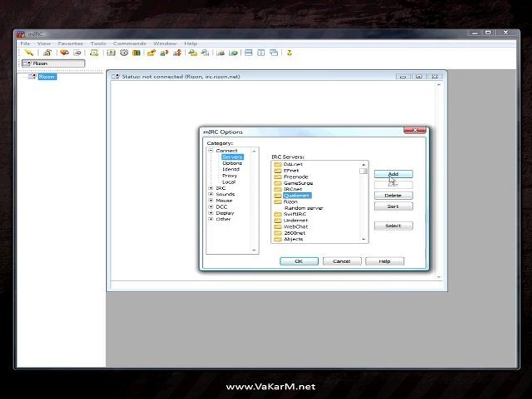Click the Timer clock toolbar icon
Viewport: 532px width, 399px height.
[124, 53]
